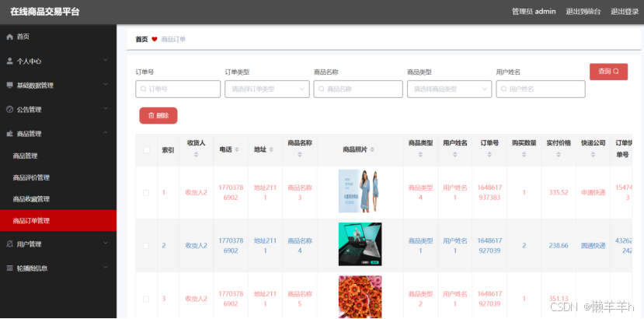Click the icon beside 商品管理 parent menu

(10, 133)
